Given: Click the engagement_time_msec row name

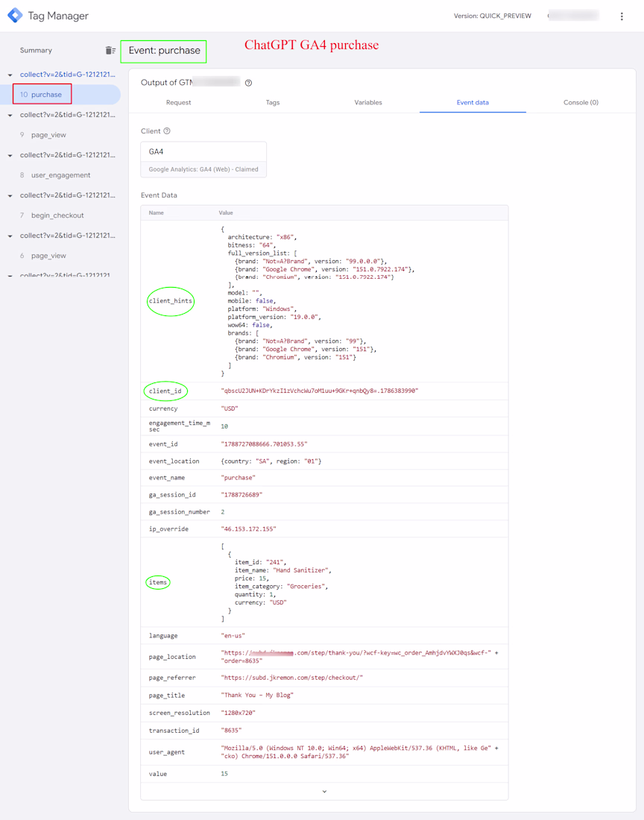Looking at the screenshot, I should 180,426.
